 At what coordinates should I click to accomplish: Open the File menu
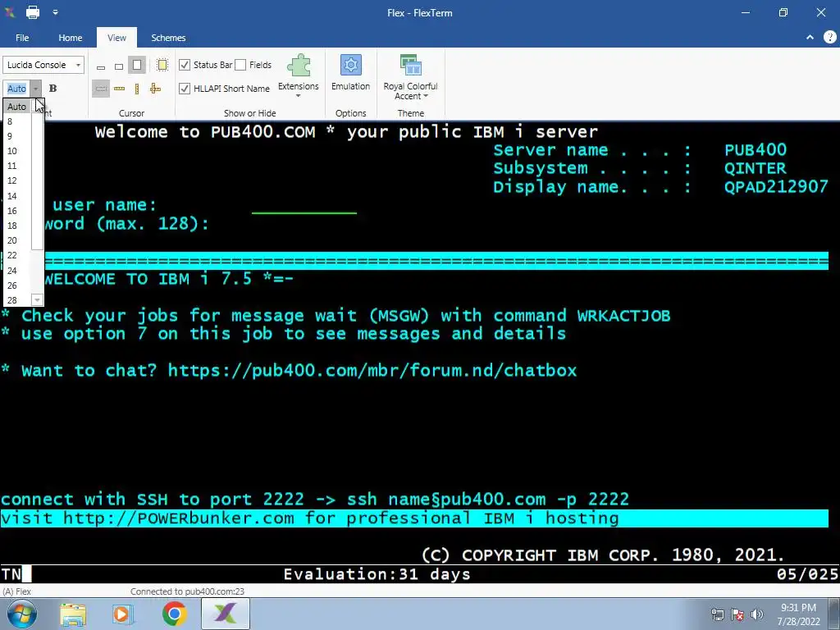pos(22,38)
